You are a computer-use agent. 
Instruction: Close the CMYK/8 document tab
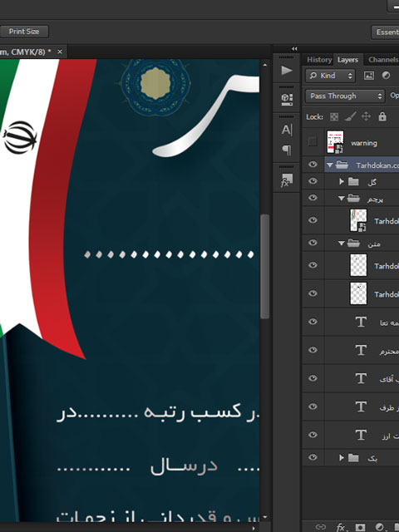click(x=60, y=52)
